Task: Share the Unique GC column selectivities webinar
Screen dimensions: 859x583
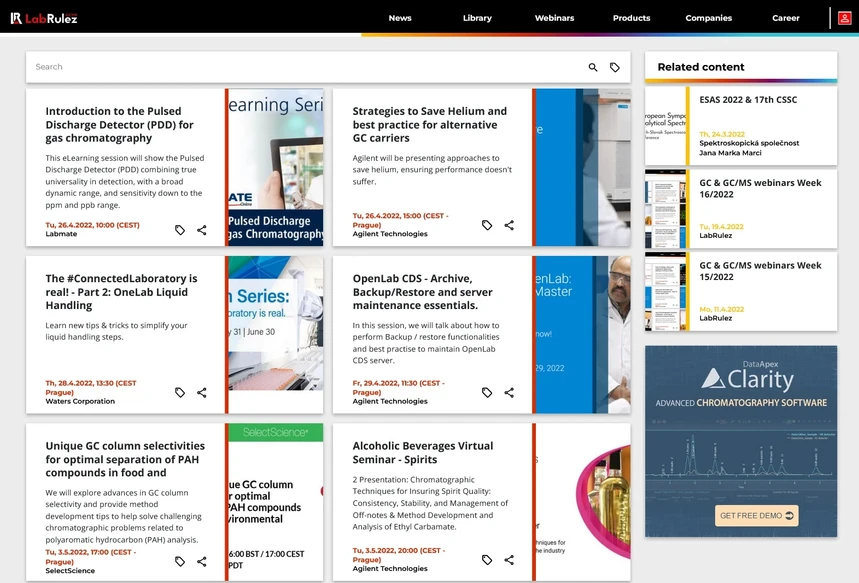Action: 202,562
